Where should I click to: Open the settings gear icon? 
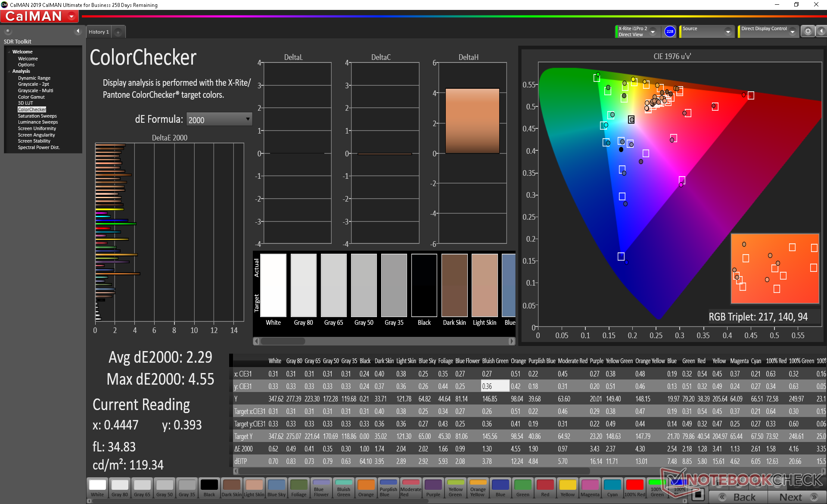click(808, 31)
